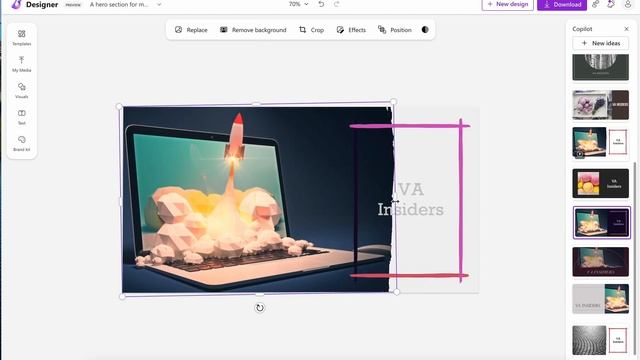Viewport: 640px width, 360px height.
Task: Expand the design title dropdown arrow
Action: point(159,4)
